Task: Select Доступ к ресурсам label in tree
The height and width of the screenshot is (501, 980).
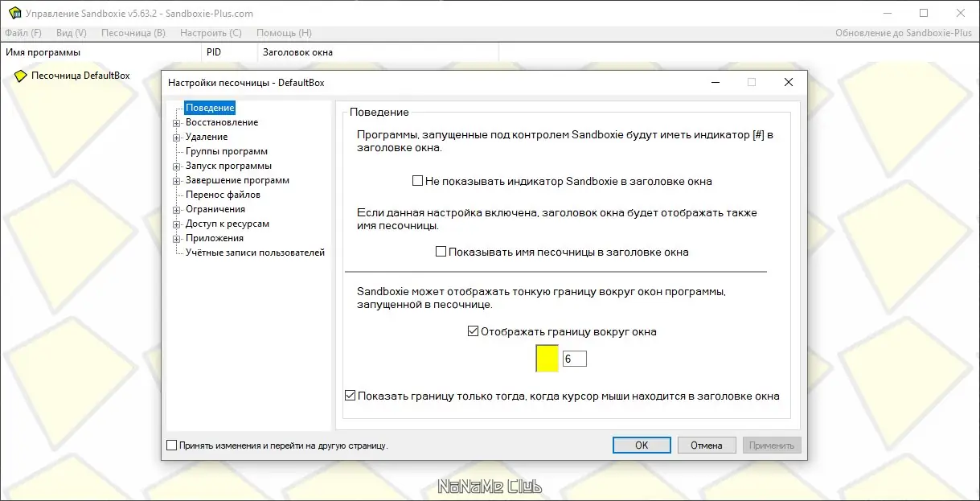Action: click(228, 224)
